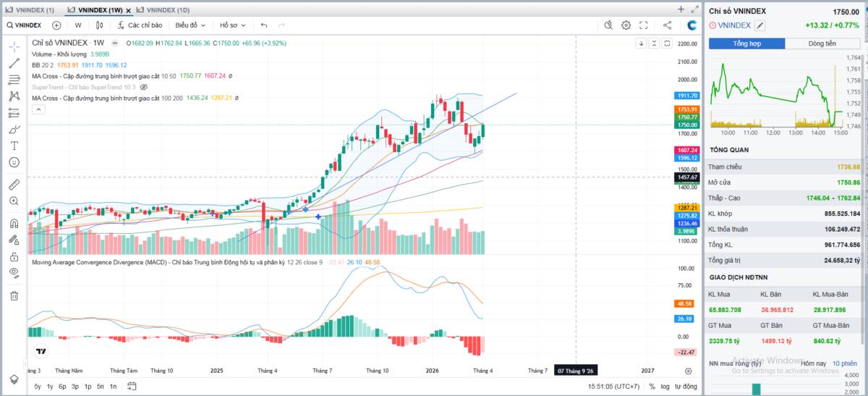Select the brush drawing tool
Viewport: 868px width, 396px height.
[x=14, y=129]
